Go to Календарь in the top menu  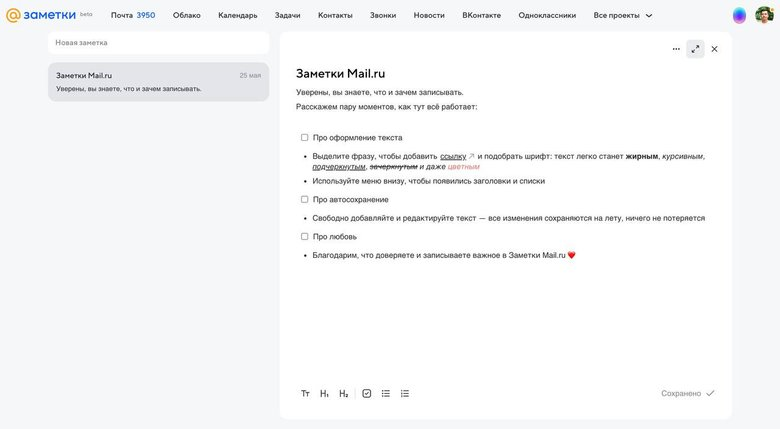point(237,15)
